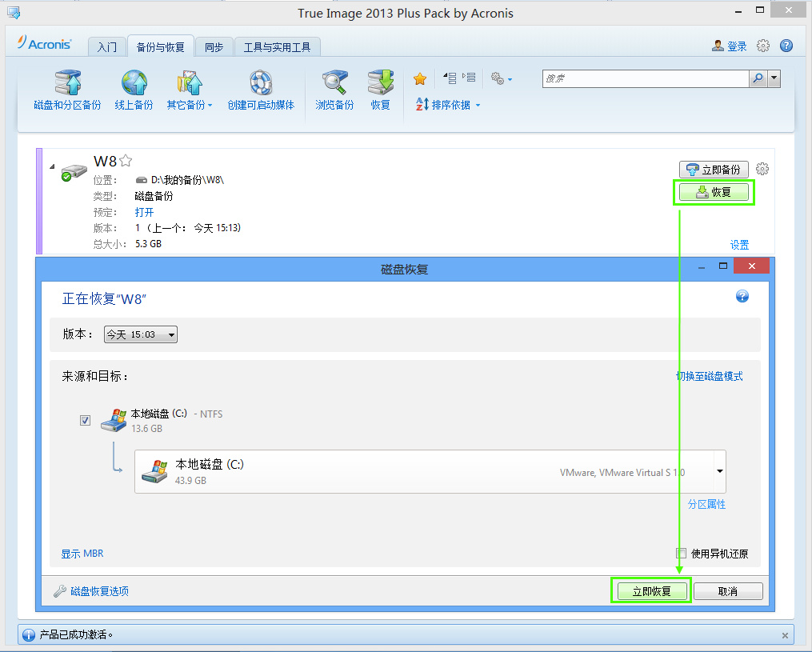Open the toolbar gears dropdown
Image resolution: width=812 pixels, height=652 pixels.
(x=502, y=78)
